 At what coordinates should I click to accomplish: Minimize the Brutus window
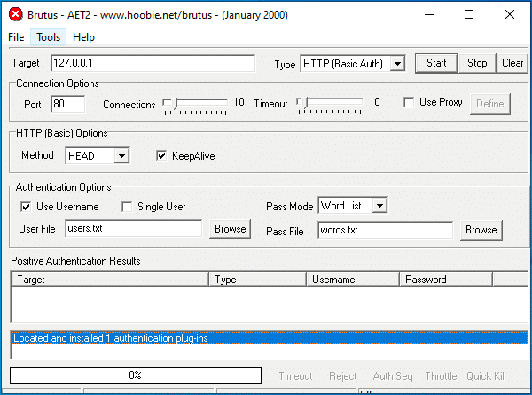pyautogui.click(x=429, y=14)
